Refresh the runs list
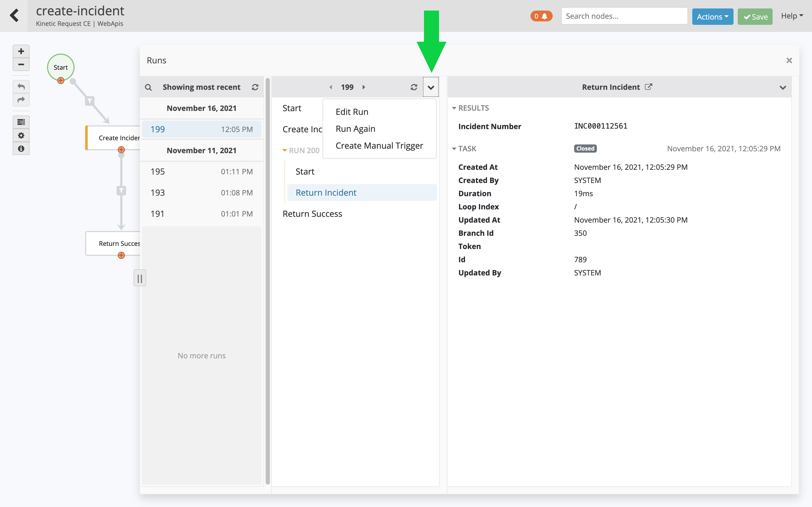The width and height of the screenshot is (812, 507). click(x=255, y=87)
